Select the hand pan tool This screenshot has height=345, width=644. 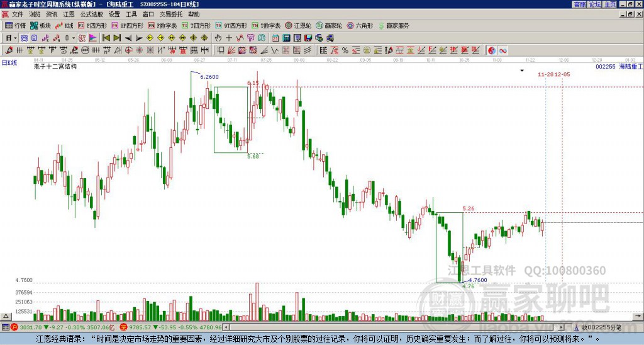pos(218,38)
